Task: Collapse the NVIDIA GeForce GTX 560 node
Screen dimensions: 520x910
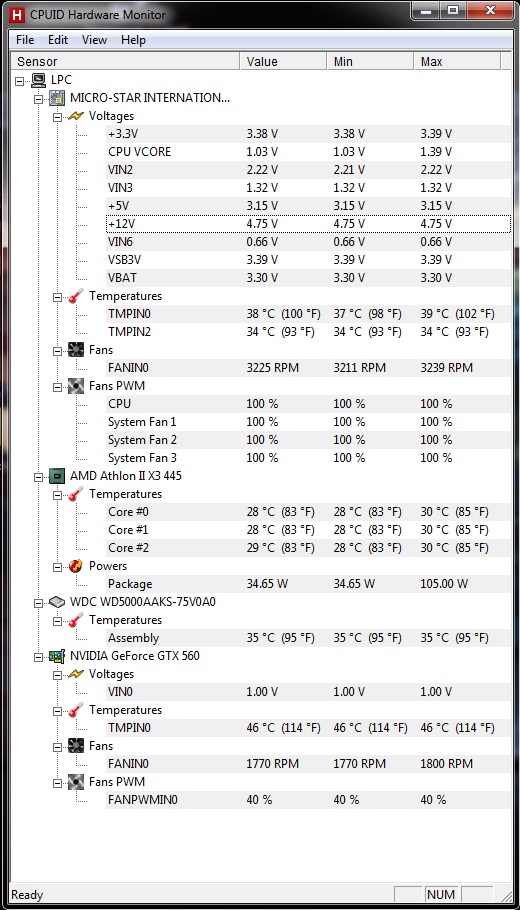Action: pyautogui.click(x=39, y=656)
